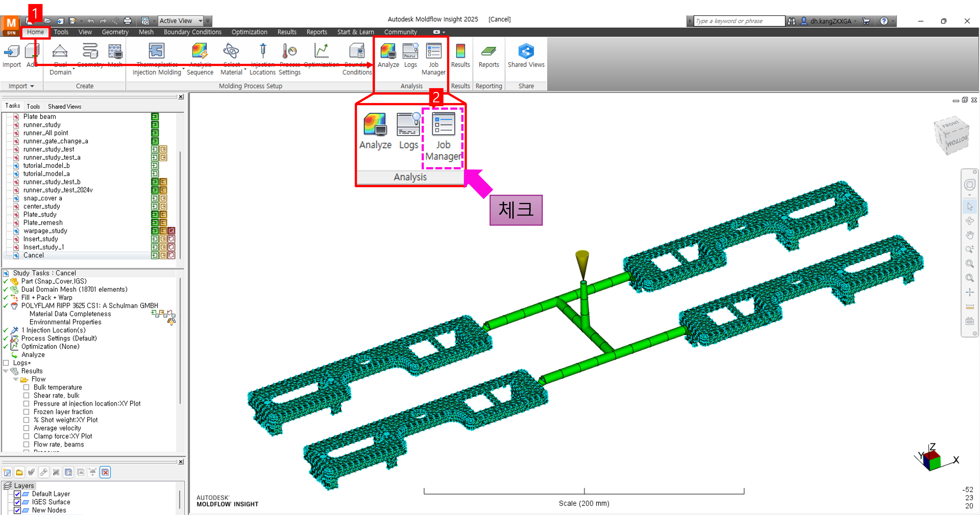Open the View ribbon tab
This screenshot has height=515, width=980.
tap(85, 32)
